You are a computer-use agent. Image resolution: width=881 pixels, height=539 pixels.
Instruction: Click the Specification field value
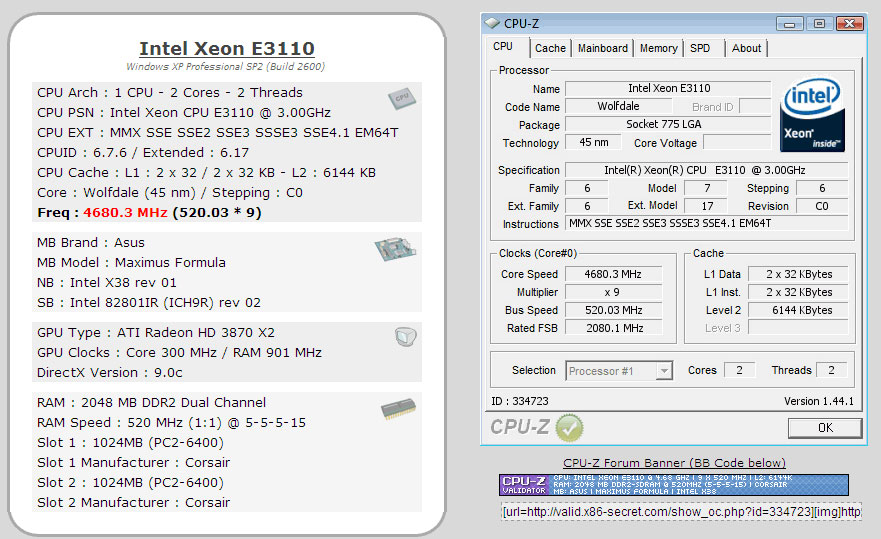(706, 170)
